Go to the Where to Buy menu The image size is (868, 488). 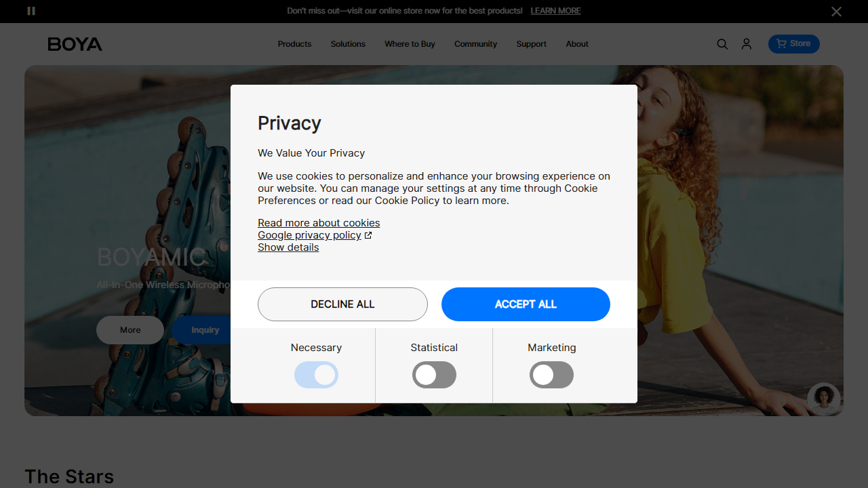[410, 44]
